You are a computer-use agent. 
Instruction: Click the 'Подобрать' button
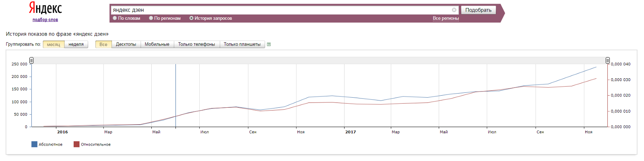point(478,10)
